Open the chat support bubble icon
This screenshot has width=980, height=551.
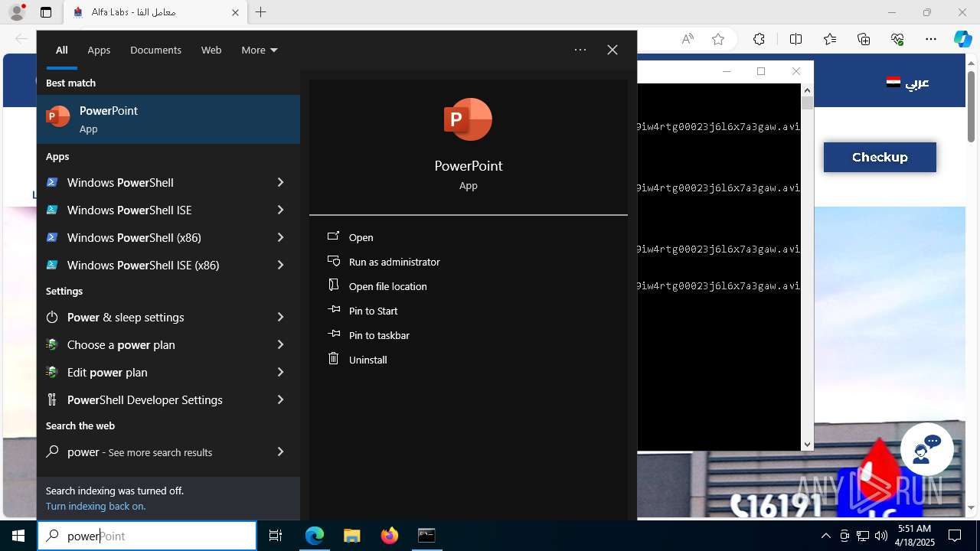pos(926,449)
